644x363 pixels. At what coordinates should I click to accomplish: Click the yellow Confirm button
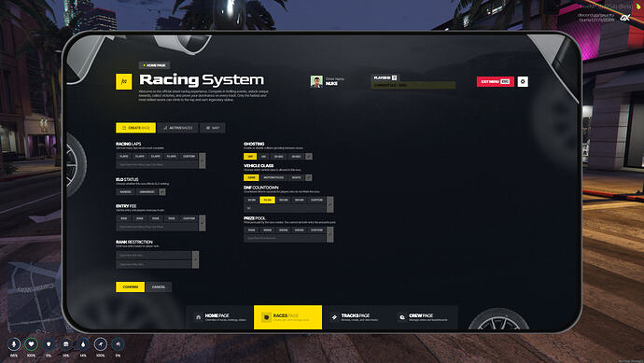pyautogui.click(x=130, y=286)
